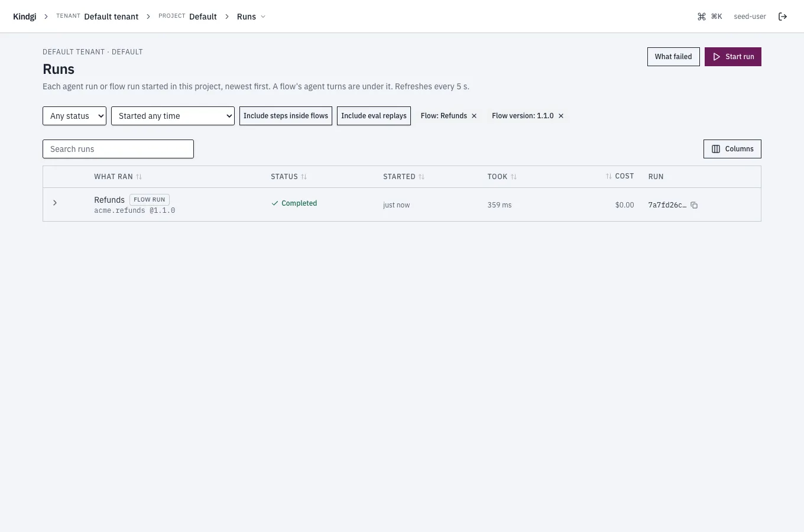This screenshot has height=532, width=804.
Task: Sort by Cost column
Action: click(620, 176)
